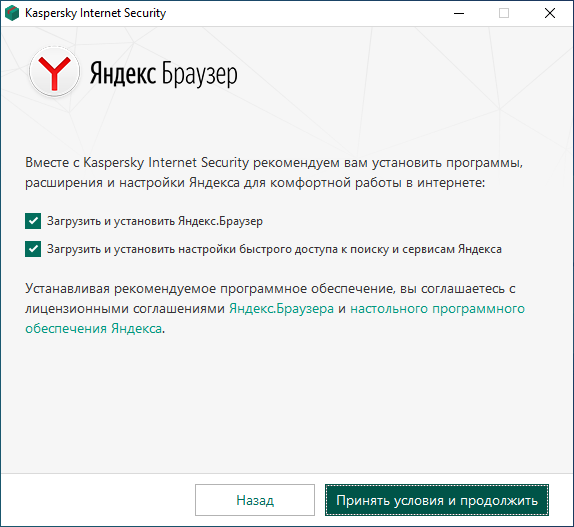574x527 pixels.
Task: Toggle via label 'Загрузить и установить Яндекс.Браузер'
Action: click(154, 221)
